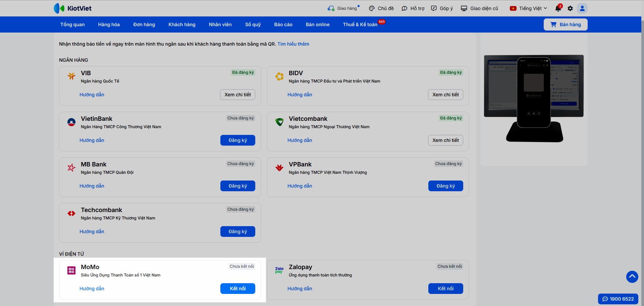This screenshot has height=306, width=644.
Task: Open the Bán online menu
Action: tap(318, 24)
